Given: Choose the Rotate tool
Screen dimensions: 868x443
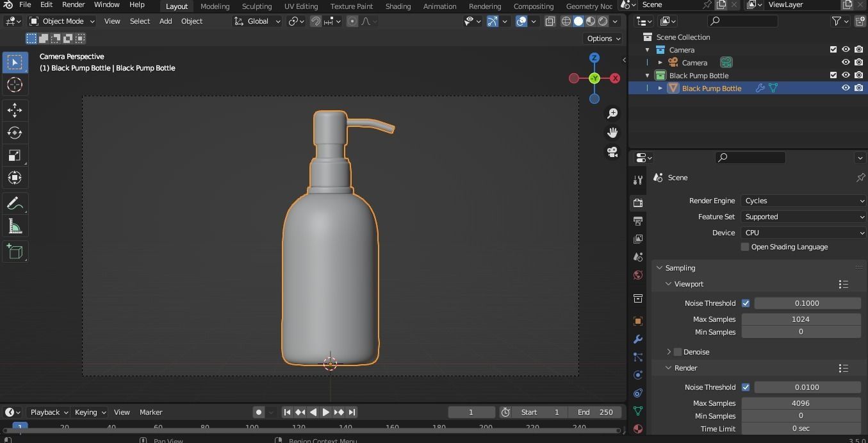Looking at the screenshot, I should click(x=15, y=133).
